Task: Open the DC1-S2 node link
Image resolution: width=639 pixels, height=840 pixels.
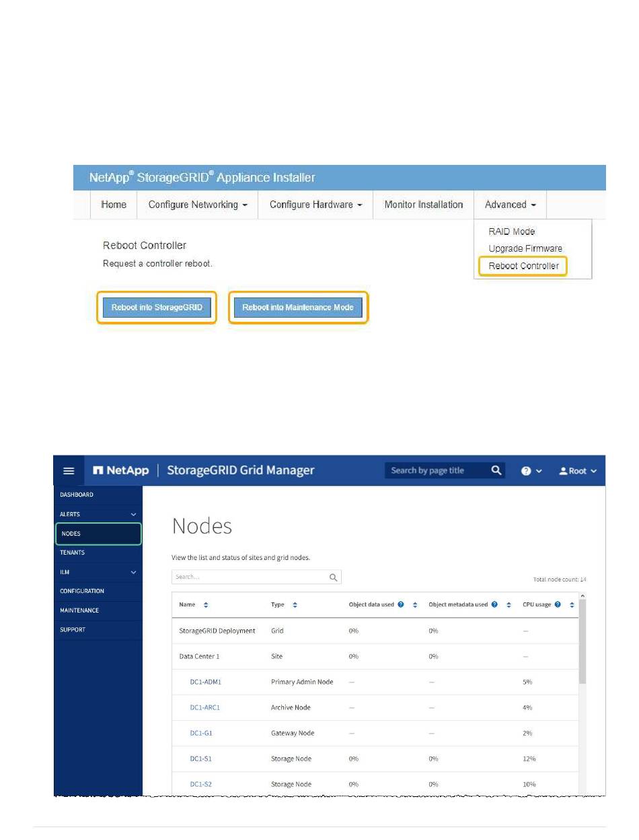Action: point(201,784)
